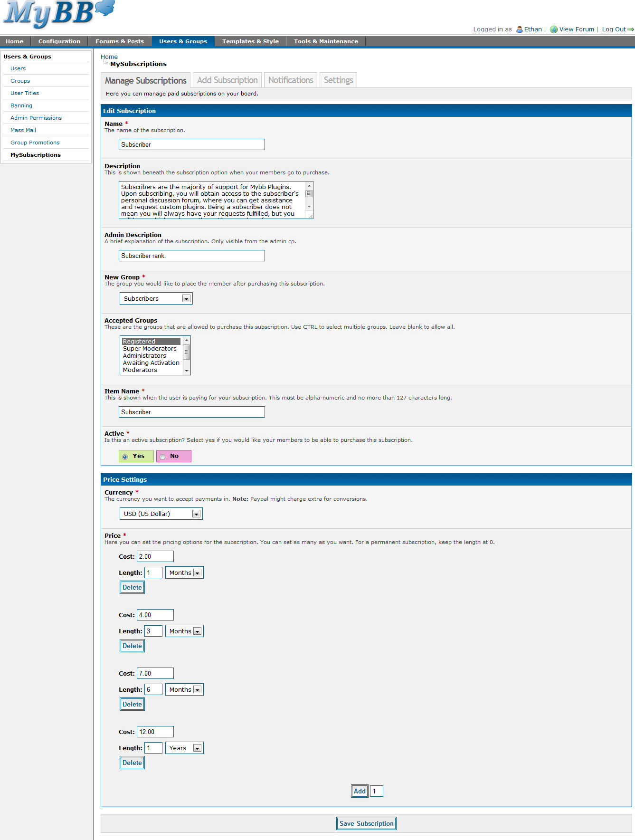Screen dimensions: 635x840
Task: Click the Admin Description input field
Action: point(192,256)
